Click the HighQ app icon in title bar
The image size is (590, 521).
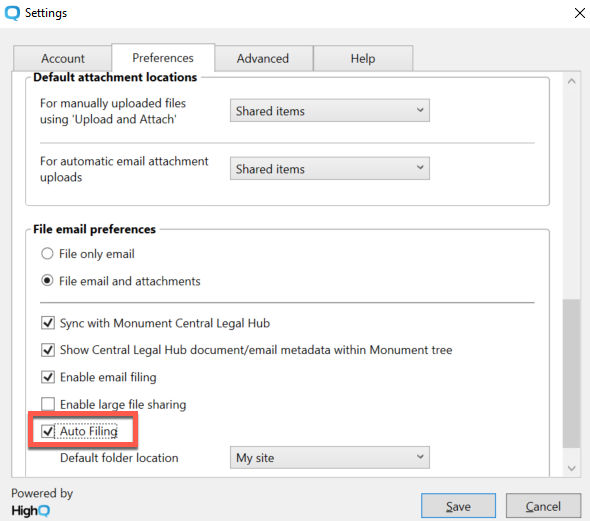click(12, 13)
